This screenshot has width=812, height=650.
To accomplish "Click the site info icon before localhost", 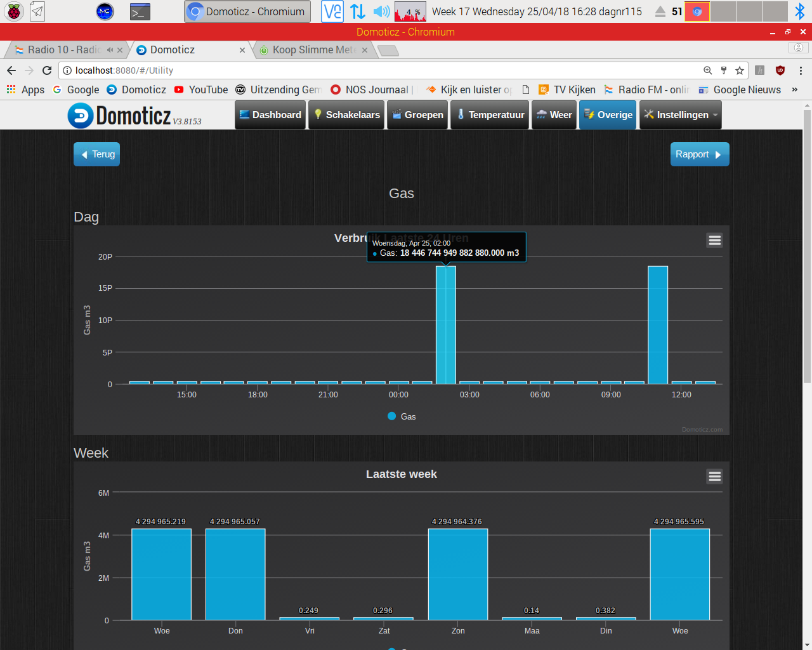I will tap(67, 70).
